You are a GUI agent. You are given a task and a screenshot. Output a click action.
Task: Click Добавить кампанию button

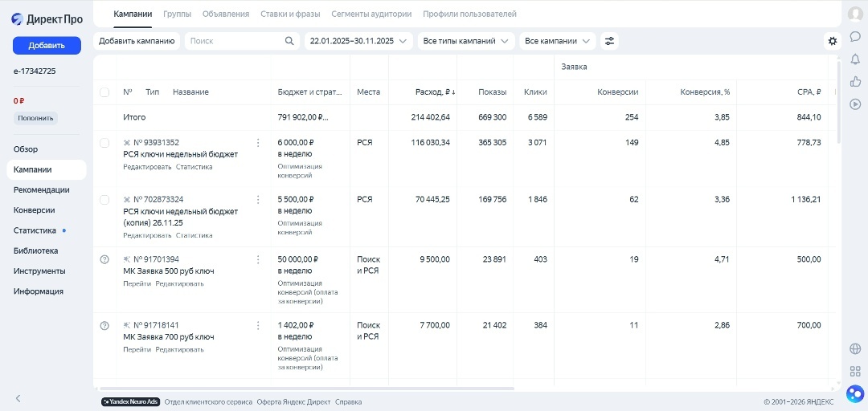point(137,41)
